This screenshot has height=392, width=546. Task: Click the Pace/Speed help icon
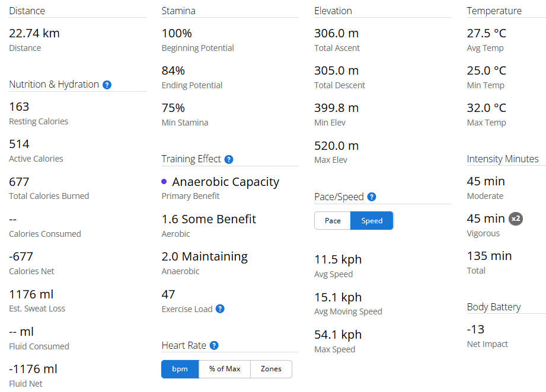click(372, 197)
